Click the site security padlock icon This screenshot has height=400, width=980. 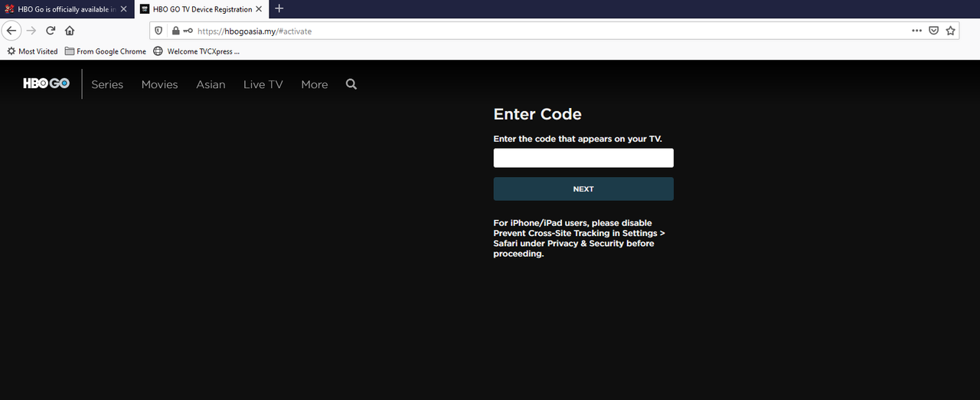(175, 31)
